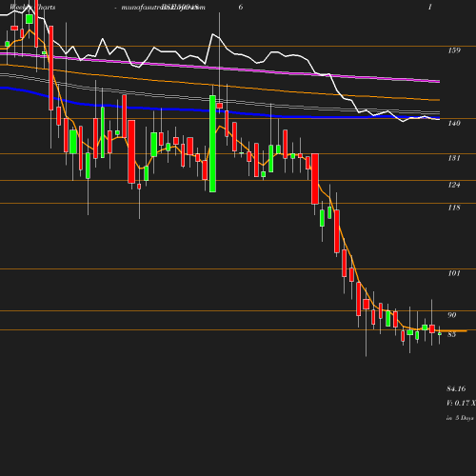The image size is (476, 476).
Task: Click the 'Weekly charts' title text
Action: point(32,7)
